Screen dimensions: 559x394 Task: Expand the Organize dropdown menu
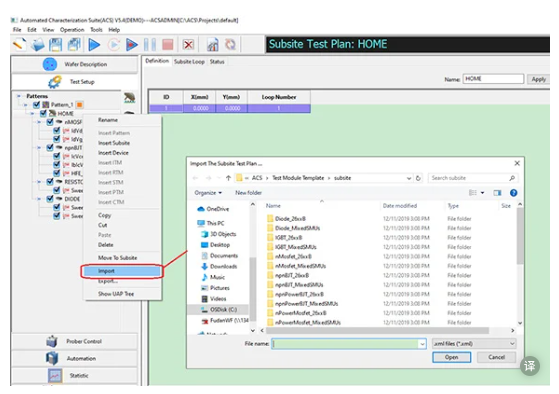point(208,193)
